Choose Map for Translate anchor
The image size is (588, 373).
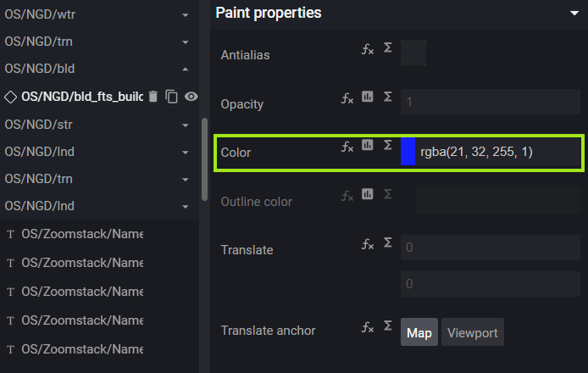[419, 333]
